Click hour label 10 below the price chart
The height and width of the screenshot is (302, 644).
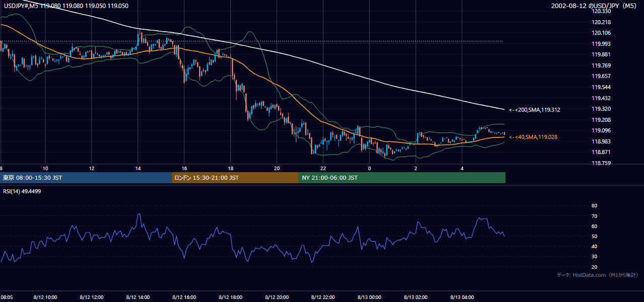tap(45, 168)
